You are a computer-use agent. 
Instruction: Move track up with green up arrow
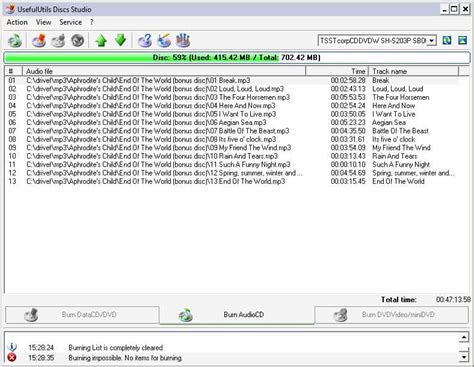pos(101,41)
